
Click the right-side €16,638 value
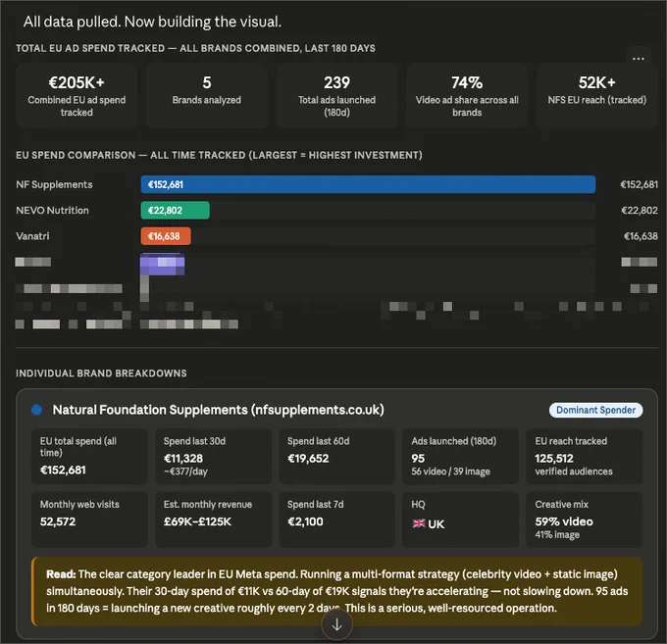coord(641,236)
